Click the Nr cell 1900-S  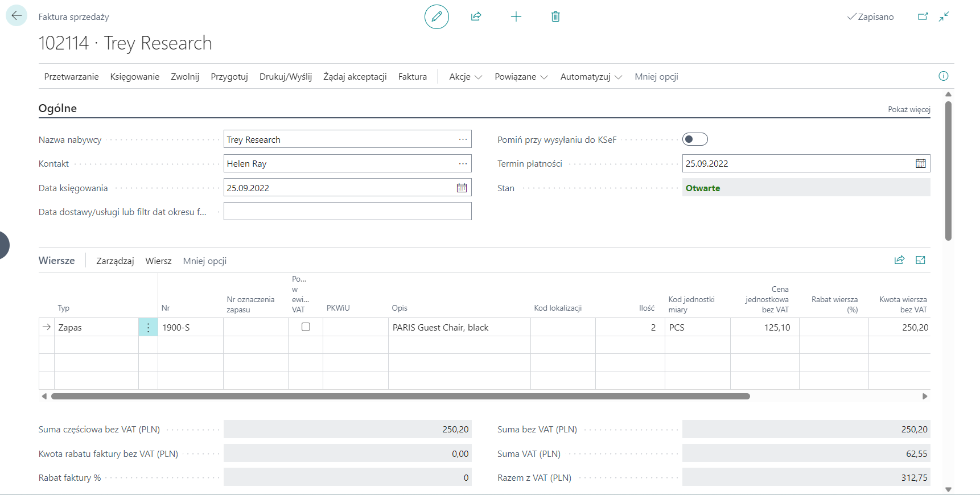(190, 327)
